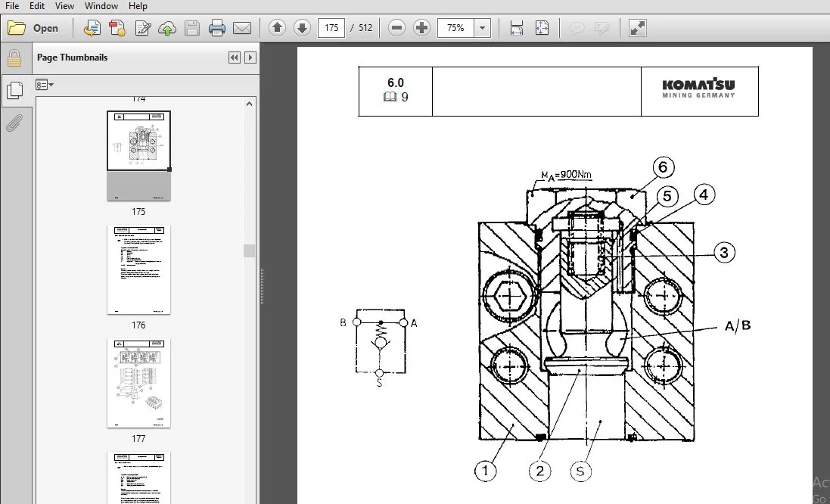Click the MA=900Nm torque label
Image resolution: width=830 pixels, height=504 pixels.
coord(566,176)
